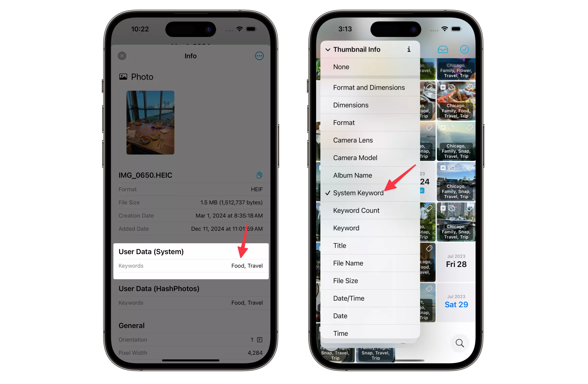Select Album Name from thumbnail info list
588x384 pixels.
(x=352, y=175)
